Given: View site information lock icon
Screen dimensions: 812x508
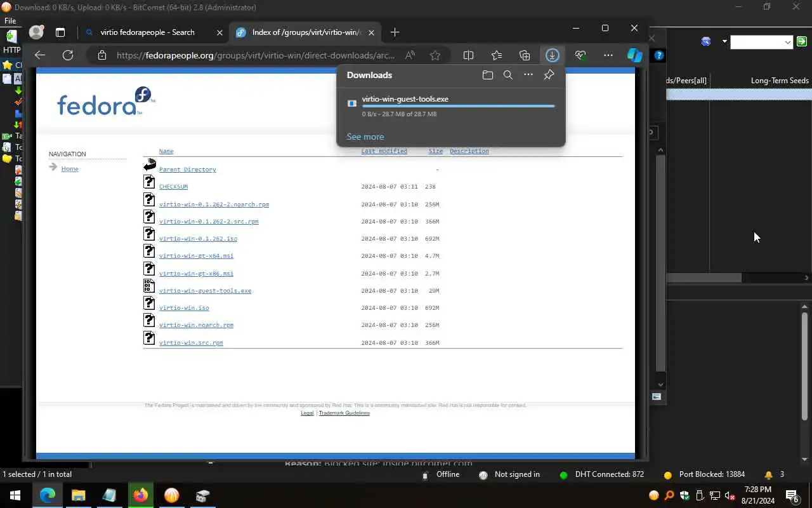Looking at the screenshot, I should coord(102,55).
